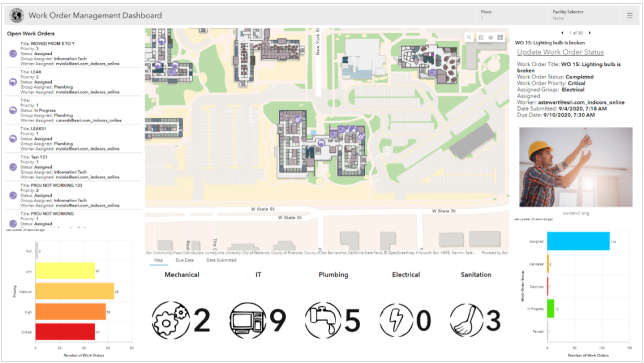Viewport: 644px width, 363px height.
Task: Click icon beside PROJ NOT WORKING 123 order
Action: click(13, 195)
